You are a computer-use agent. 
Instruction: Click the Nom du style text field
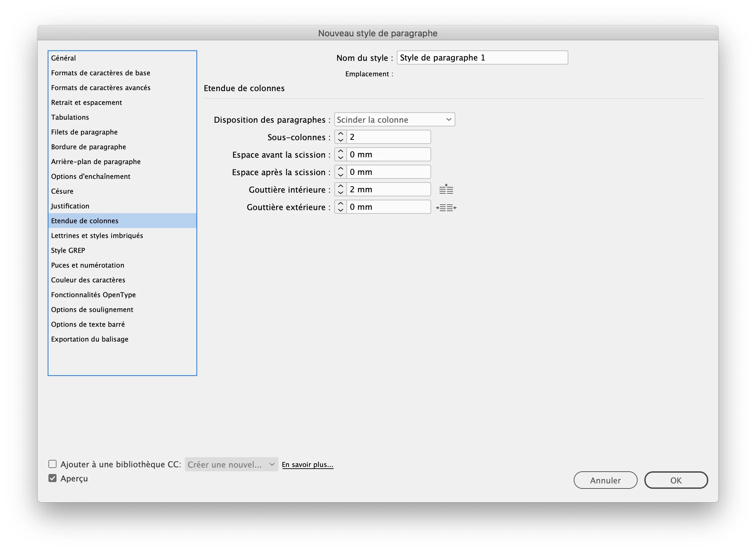pos(482,58)
